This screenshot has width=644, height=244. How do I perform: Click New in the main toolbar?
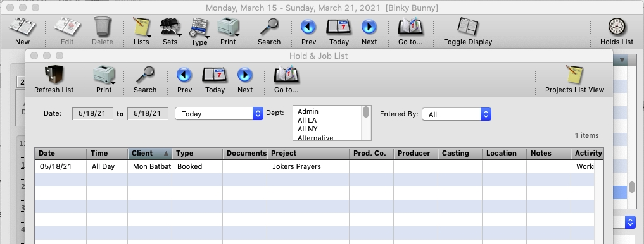pyautogui.click(x=22, y=31)
